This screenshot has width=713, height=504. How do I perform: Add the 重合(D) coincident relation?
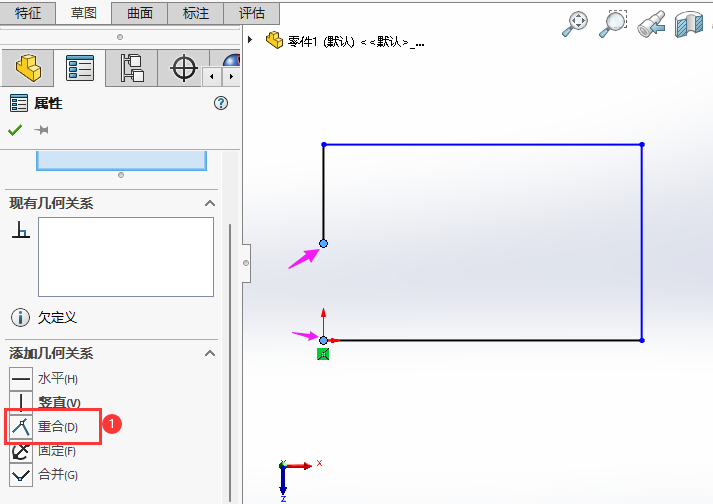(44, 427)
